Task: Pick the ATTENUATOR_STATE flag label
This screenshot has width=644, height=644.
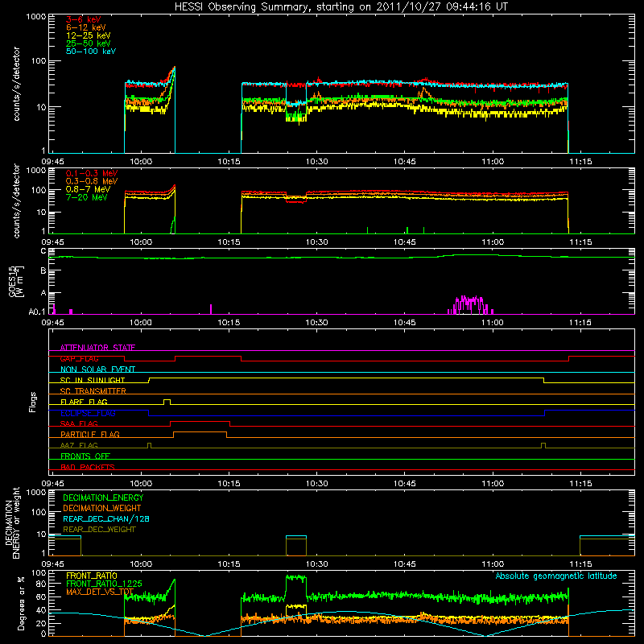Action: pos(97,348)
